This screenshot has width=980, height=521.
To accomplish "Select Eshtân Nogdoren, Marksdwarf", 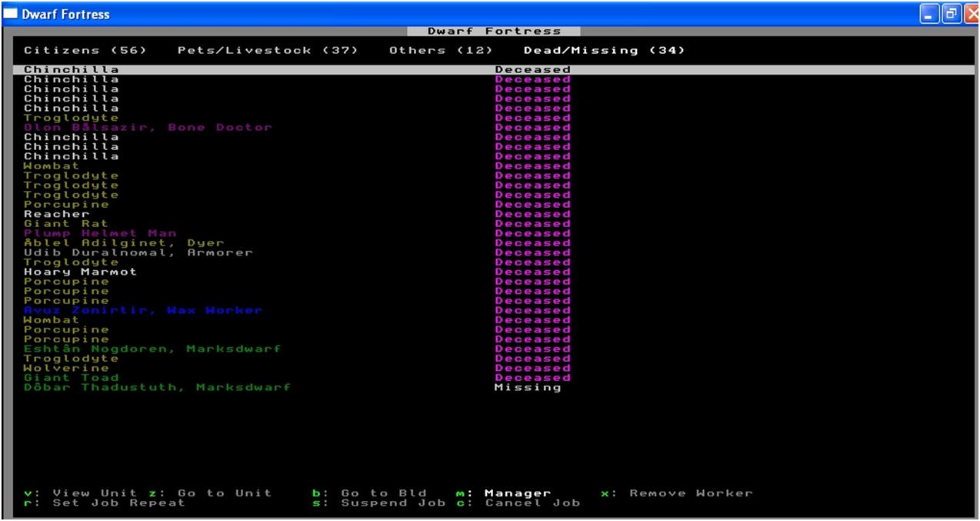I will coord(152,349).
